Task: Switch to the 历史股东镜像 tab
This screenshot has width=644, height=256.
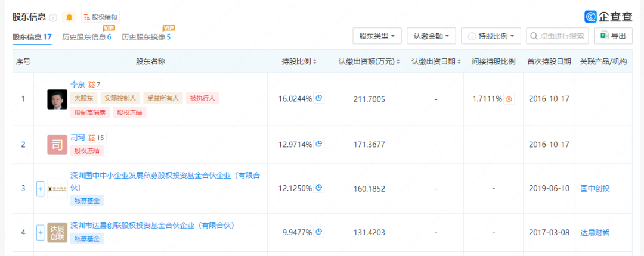Action: 146,37
